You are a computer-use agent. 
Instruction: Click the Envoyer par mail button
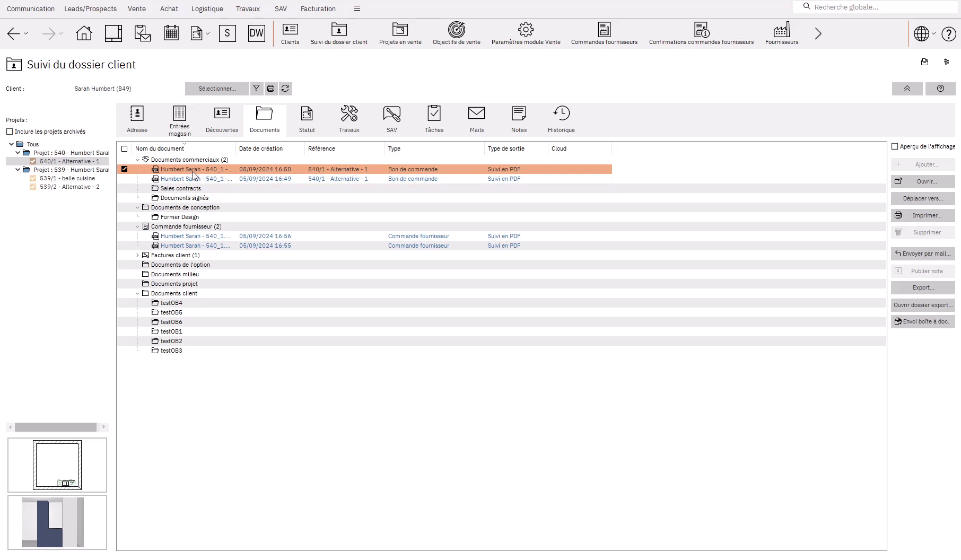point(923,253)
